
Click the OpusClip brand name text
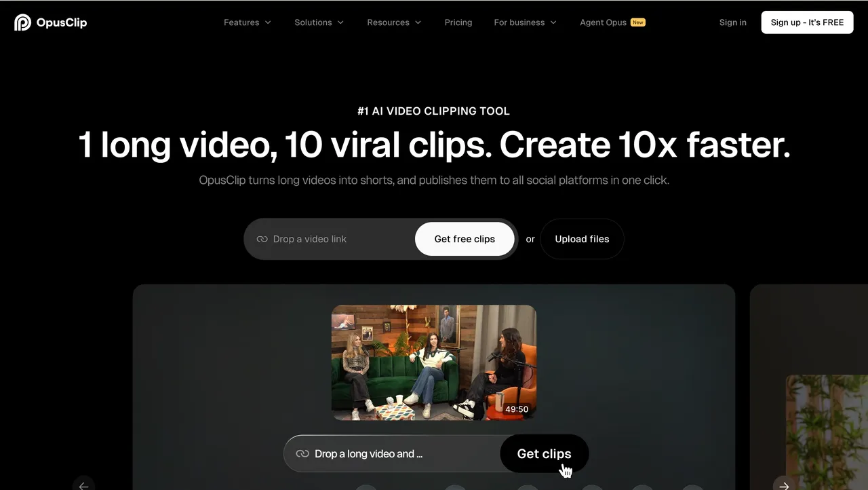[62, 22]
